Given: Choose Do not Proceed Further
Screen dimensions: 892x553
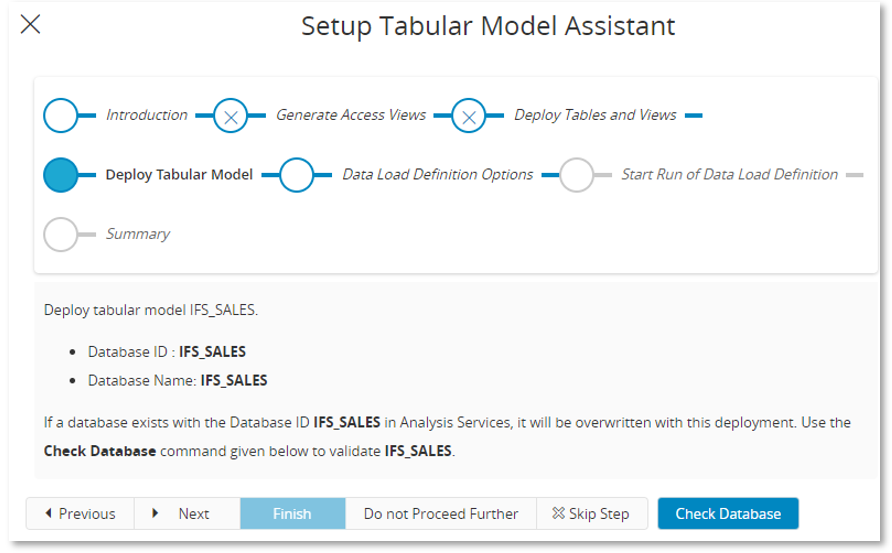Looking at the screenshot, I should (441, 514).
